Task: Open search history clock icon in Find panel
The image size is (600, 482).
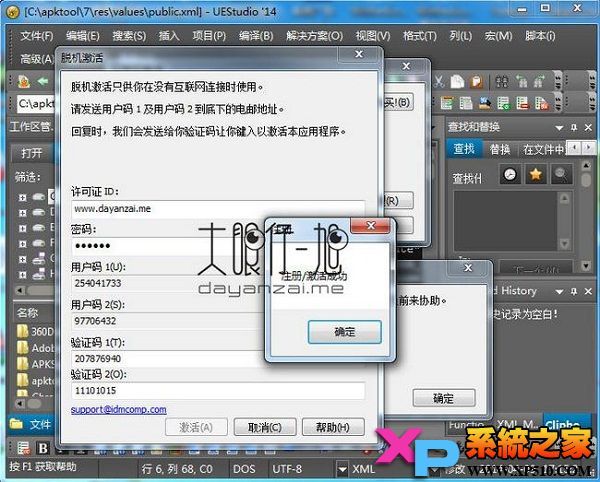Action: pos(510,174)
